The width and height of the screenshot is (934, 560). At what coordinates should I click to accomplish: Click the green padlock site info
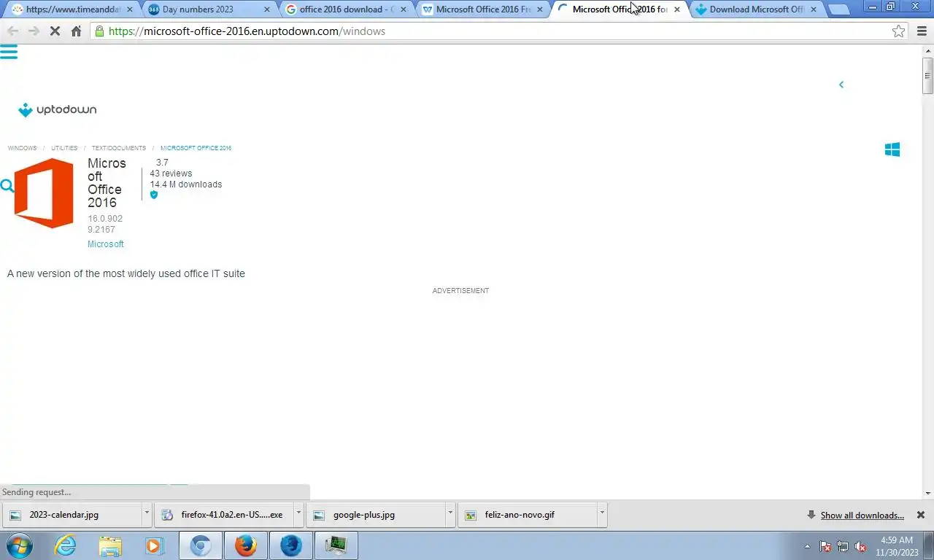(99, 31)
